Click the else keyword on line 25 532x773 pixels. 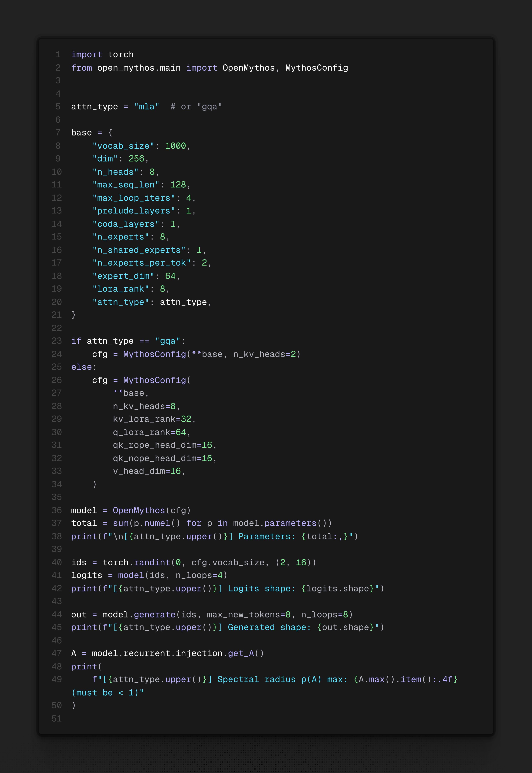coord(81,367)
